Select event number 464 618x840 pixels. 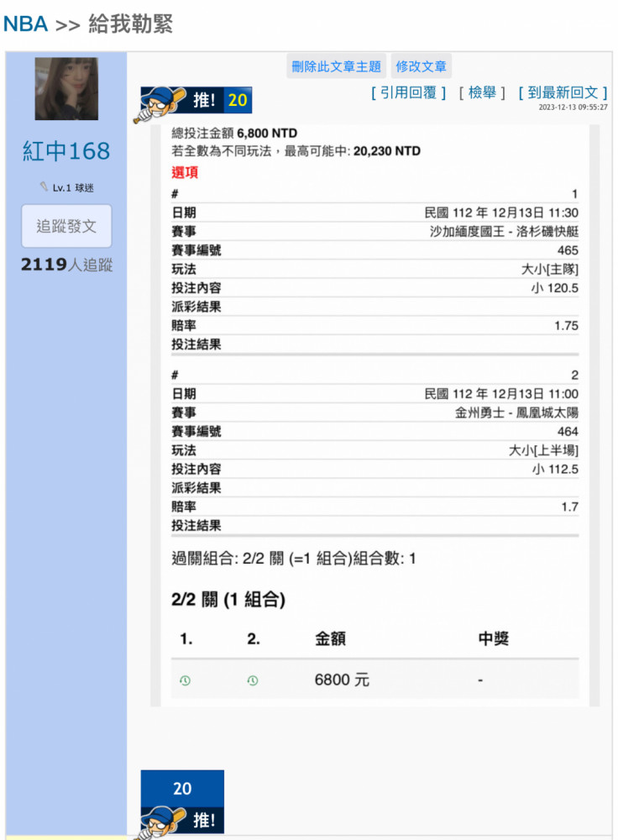click(x=568, y=431)
